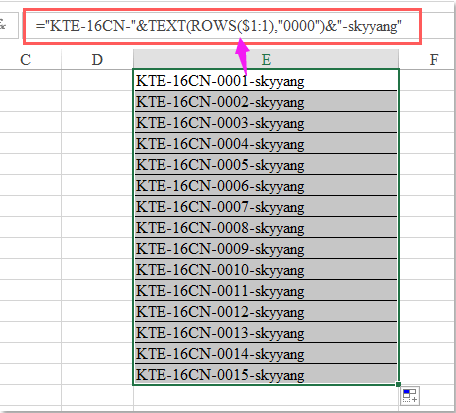The height and width of the screenshot is (413, 456).
Task: Click the Auto Fill Options icon
Action: tap(410, 396)
